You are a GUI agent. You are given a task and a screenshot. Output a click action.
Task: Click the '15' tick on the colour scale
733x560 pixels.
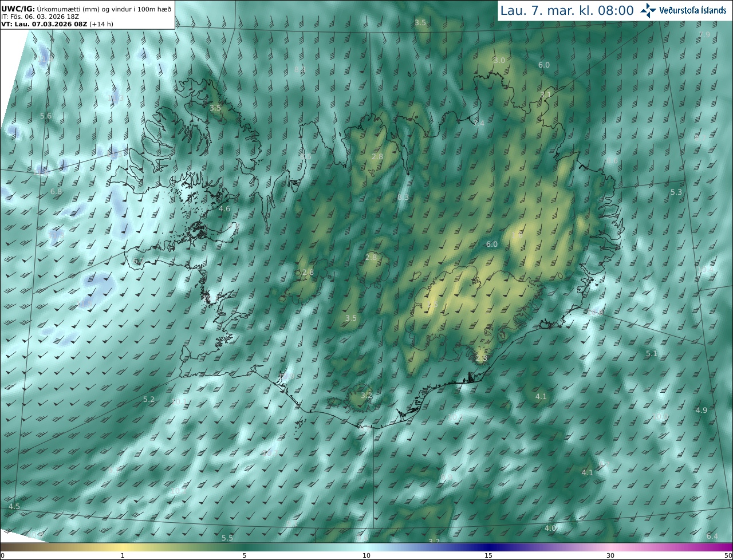click(x=488, y=555)
